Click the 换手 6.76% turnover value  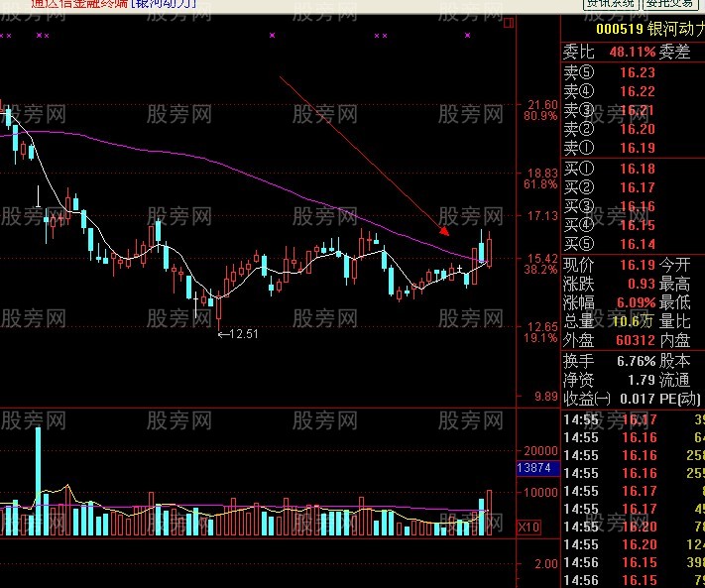(637, 361)
